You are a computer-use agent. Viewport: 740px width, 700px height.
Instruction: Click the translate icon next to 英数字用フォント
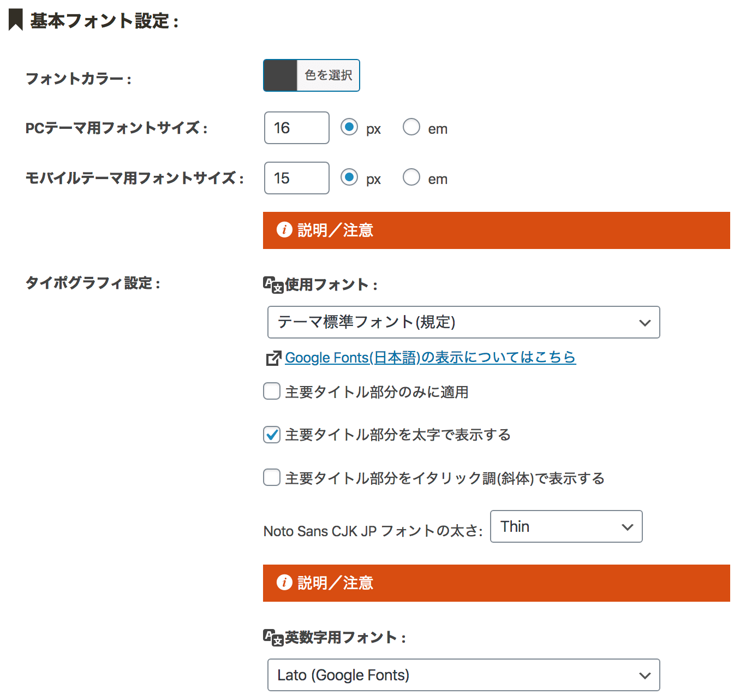[x=273, y=637]
